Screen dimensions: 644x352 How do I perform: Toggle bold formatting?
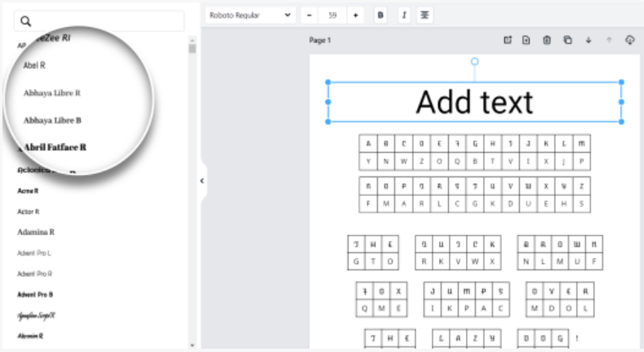(380, 16)
